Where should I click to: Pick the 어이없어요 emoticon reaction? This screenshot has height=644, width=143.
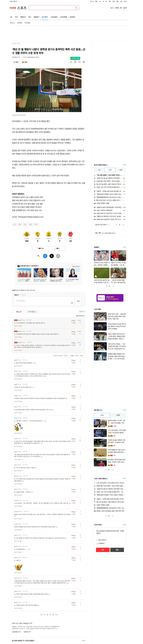[49, 234]
